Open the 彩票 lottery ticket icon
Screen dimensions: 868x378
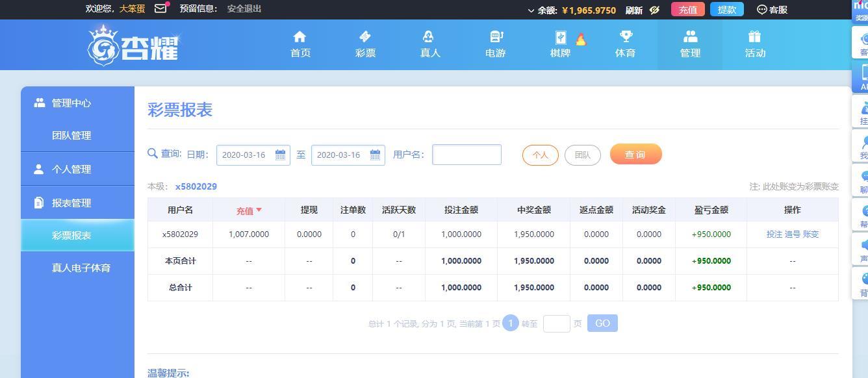365,37
